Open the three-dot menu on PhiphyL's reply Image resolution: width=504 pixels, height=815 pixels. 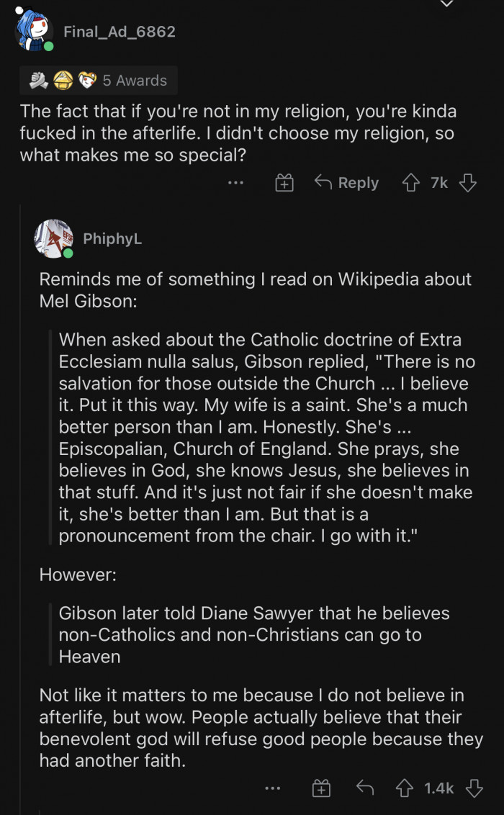tap(273, 788)
